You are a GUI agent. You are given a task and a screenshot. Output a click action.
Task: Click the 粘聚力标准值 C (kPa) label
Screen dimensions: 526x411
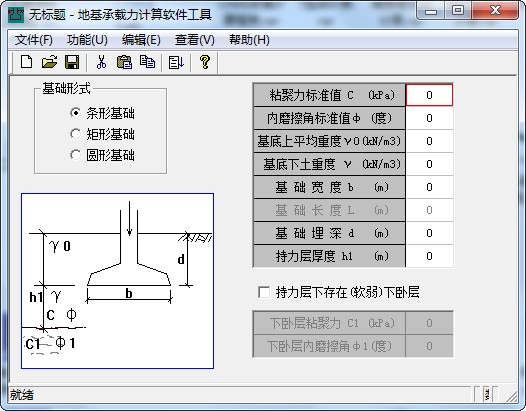click(329, 95)
